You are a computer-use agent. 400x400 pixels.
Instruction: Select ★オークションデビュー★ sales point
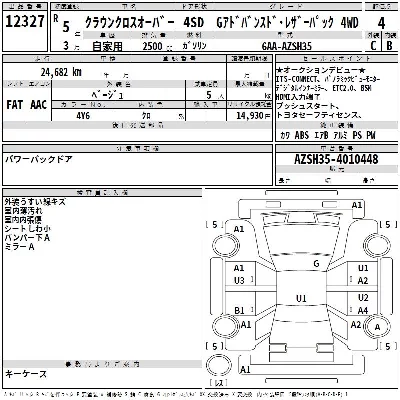(x=321, y=70)
